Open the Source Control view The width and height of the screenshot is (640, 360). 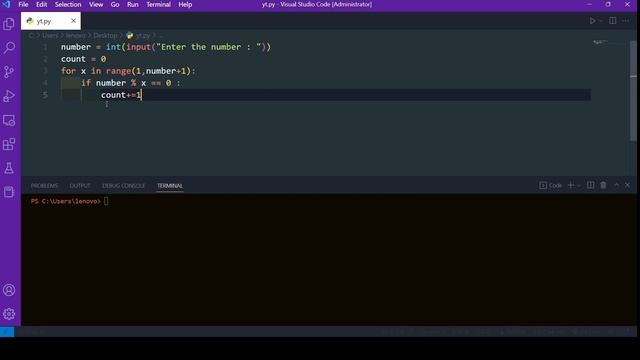[9, 72]
